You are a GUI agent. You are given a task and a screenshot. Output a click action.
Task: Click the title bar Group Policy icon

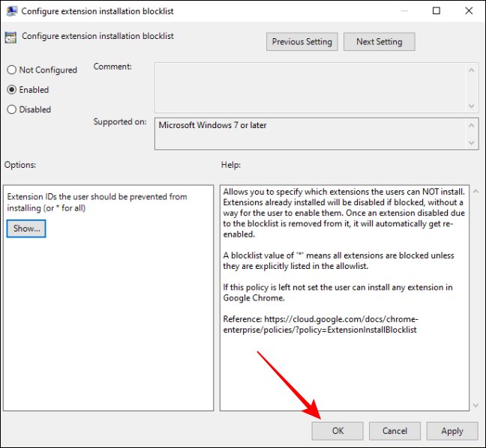pos(12,11)
